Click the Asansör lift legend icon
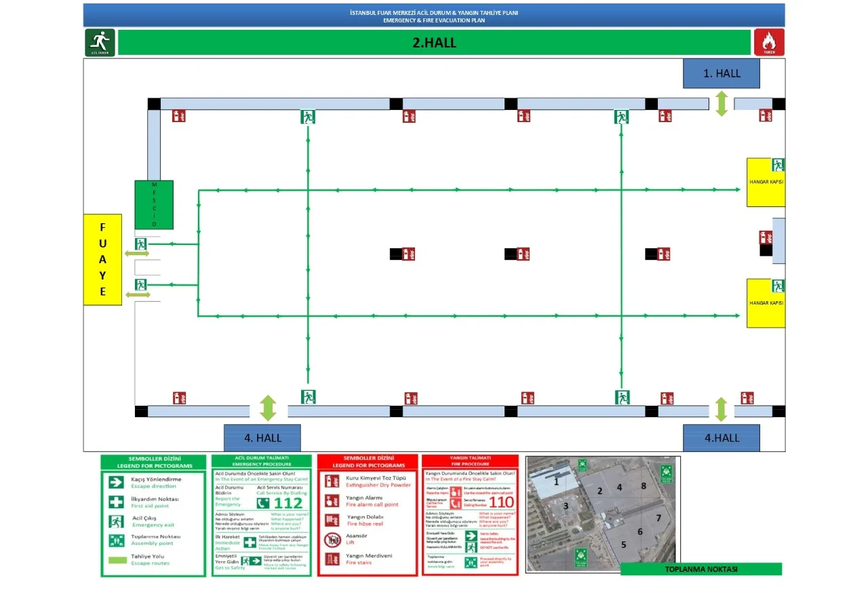 332,540
